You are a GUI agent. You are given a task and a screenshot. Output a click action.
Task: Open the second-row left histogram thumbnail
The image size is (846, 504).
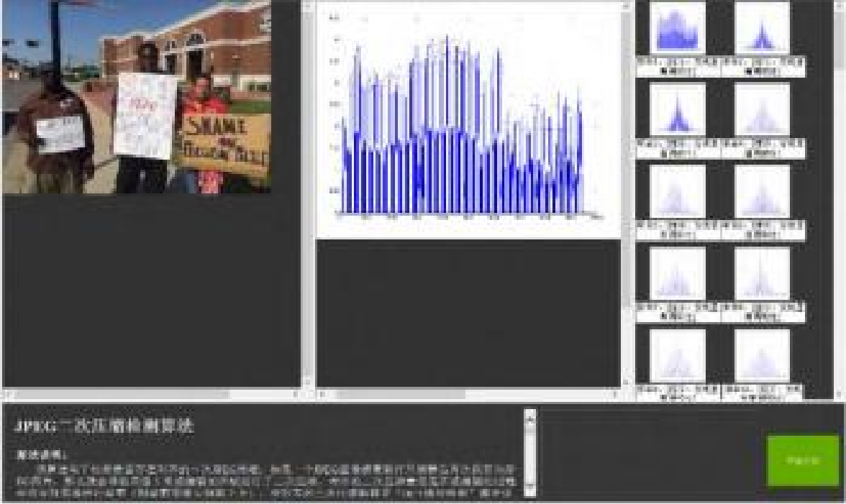678,110
